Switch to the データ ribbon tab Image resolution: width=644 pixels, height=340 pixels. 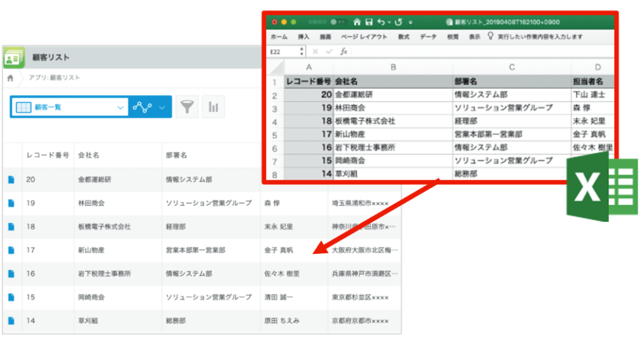click(428, 37)
